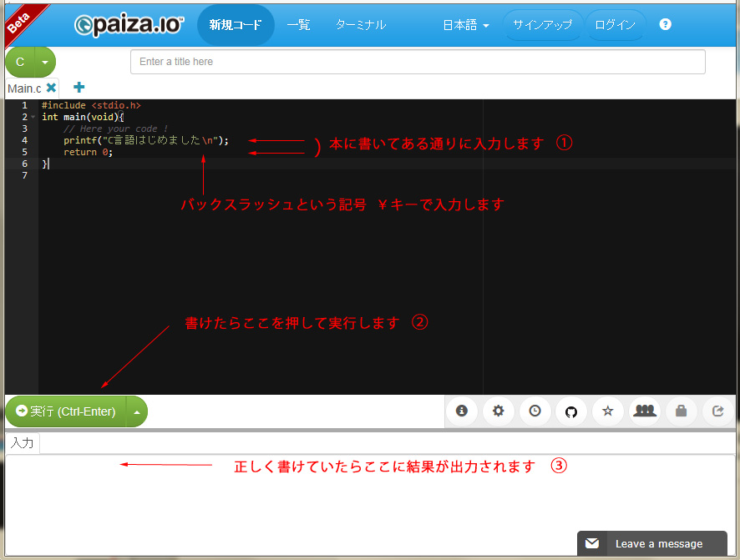740x560 pixels.
Task: Open the 一覧 menu item
Action: pyautogui.click(x=298, y=25)
